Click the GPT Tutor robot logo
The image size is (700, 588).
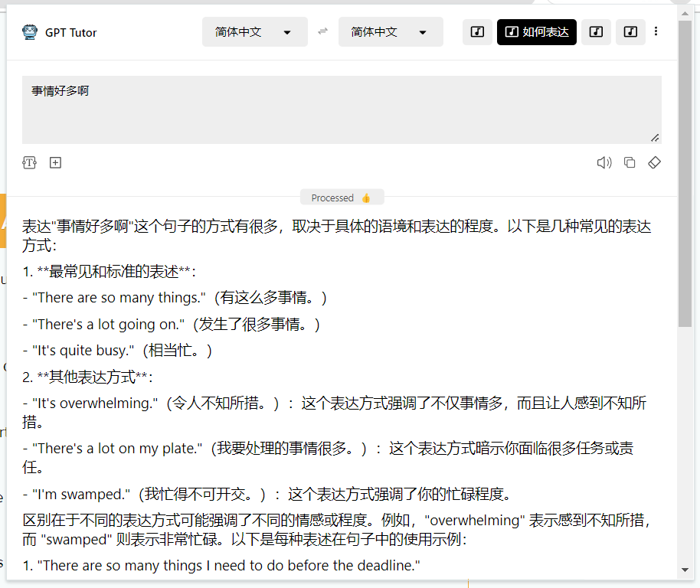(30, 32)
